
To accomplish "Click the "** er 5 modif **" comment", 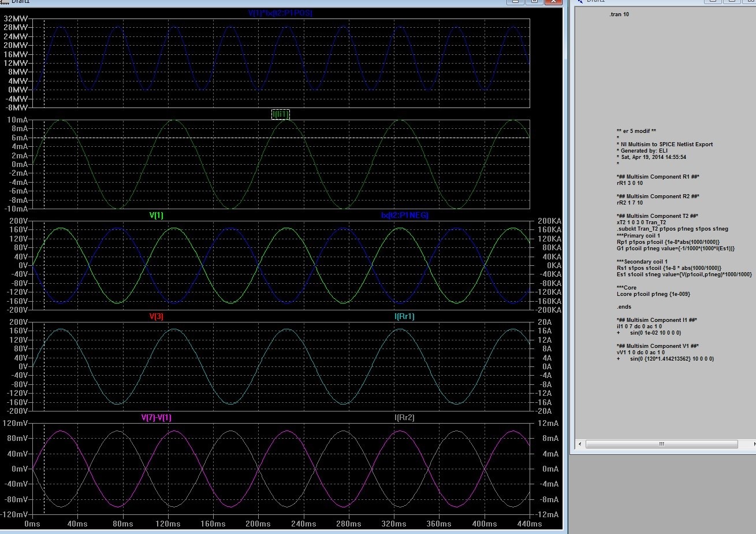I will 636,131.
